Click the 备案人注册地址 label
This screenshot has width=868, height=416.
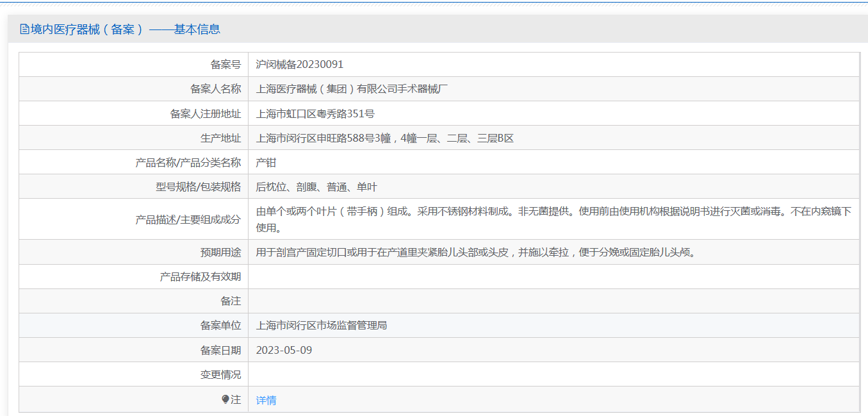click(205, 113)
